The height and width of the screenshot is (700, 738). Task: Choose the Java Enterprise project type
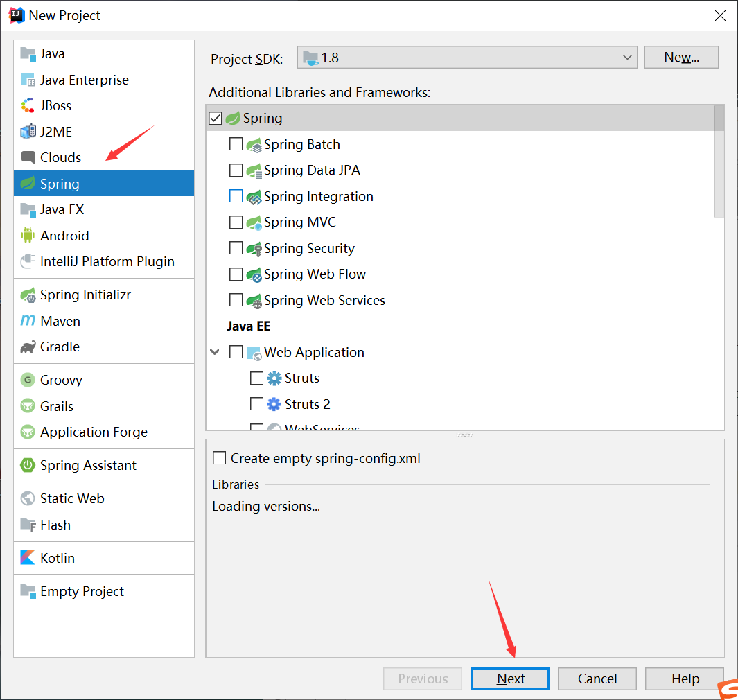[104, 80]
